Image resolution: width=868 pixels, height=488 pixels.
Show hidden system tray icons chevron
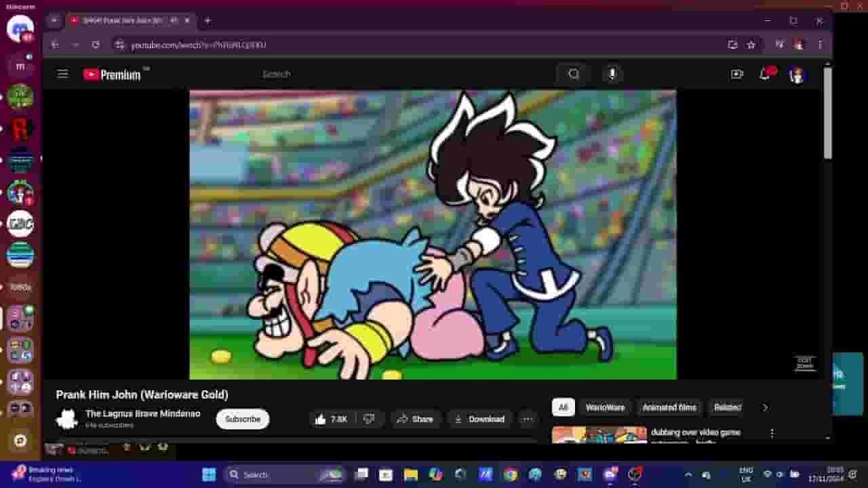tap(688, 474)
